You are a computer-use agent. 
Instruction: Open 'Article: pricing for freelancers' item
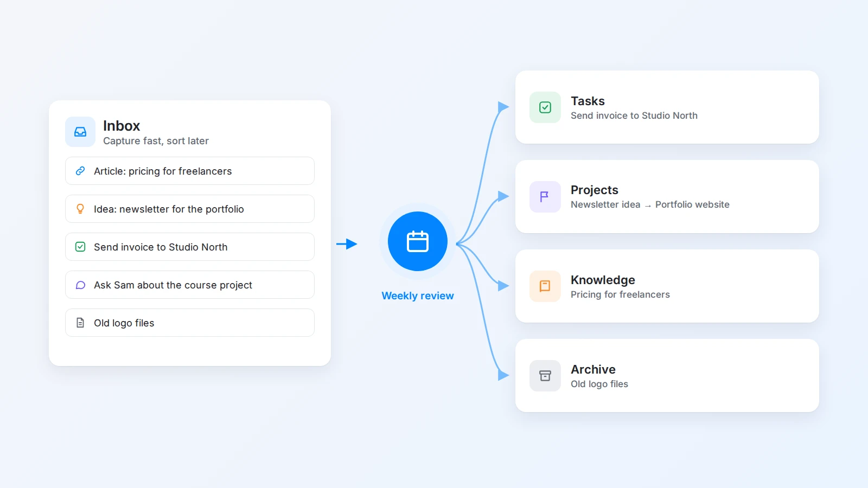190,171
